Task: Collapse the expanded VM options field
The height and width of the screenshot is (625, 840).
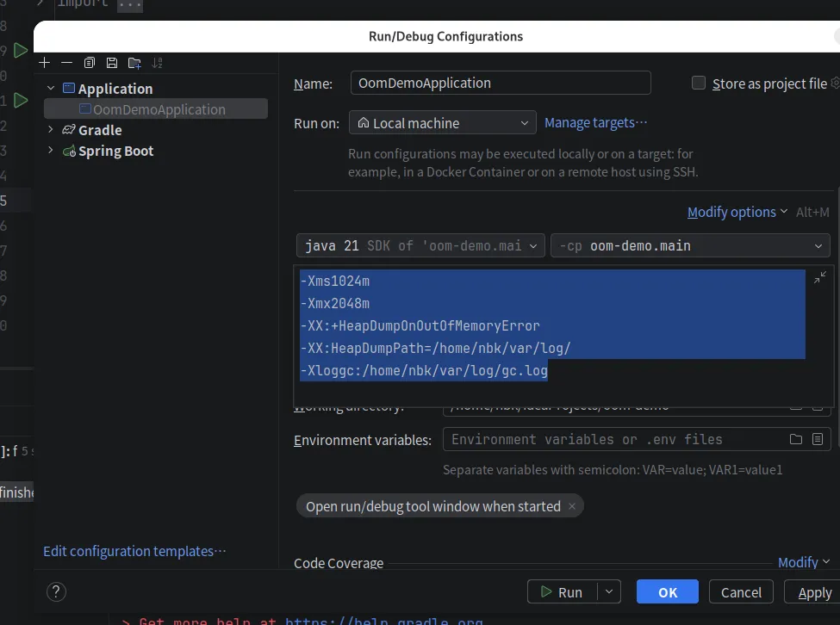Action: pos(819,277)
